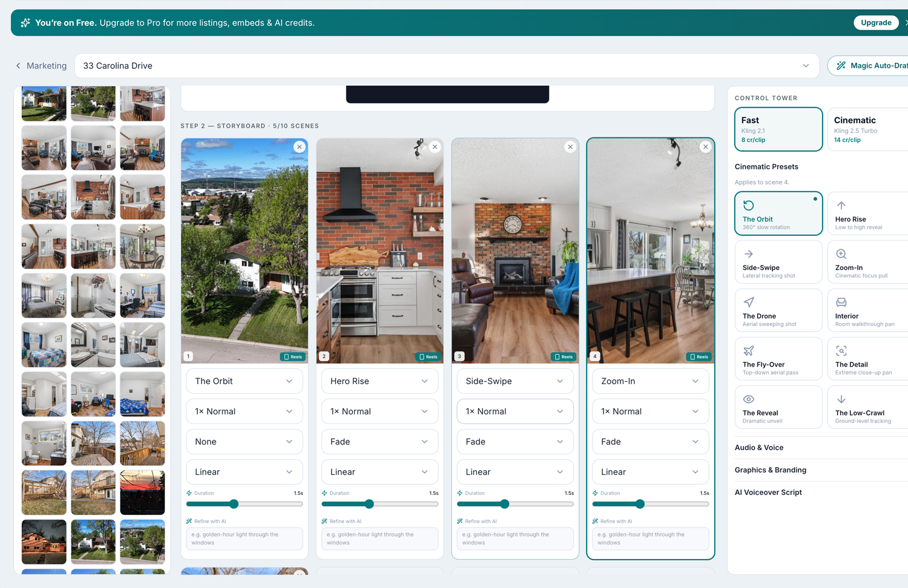
Task: Apply The Orbit cinematic preset
Action: point(778,214)
